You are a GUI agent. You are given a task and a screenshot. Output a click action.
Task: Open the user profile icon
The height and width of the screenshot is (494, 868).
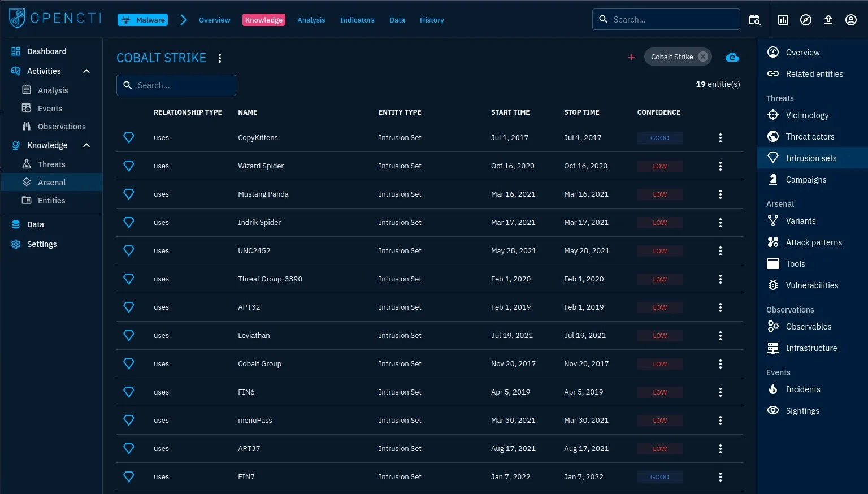[x=850, y=20]
